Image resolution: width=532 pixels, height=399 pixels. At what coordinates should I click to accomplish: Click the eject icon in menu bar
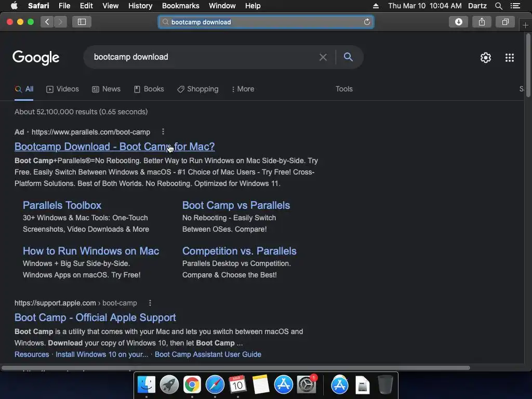coord(376,6)
